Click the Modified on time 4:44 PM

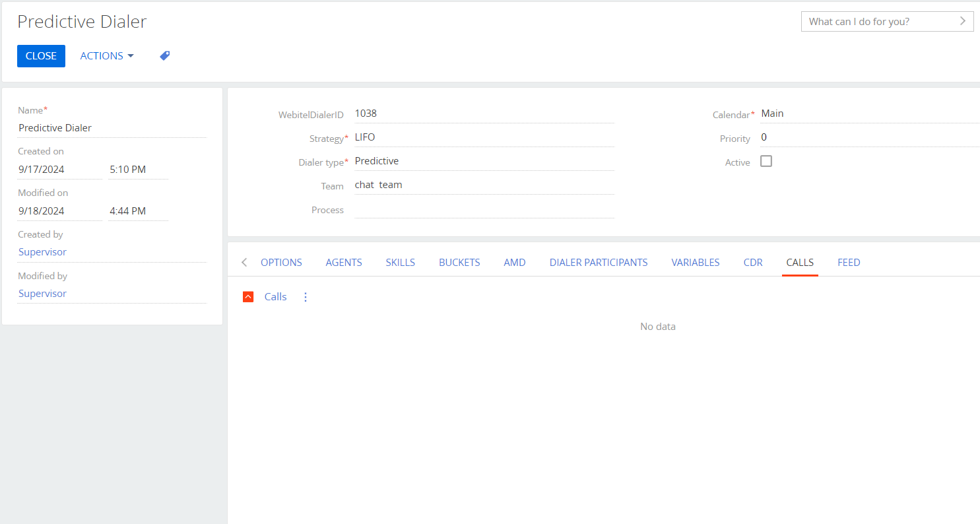[139, 211]
